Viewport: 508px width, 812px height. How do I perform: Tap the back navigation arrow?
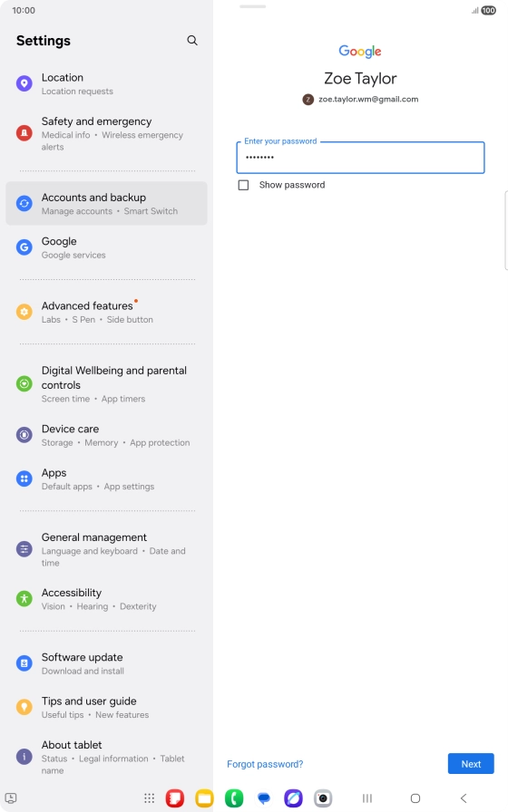click(464, 798)
